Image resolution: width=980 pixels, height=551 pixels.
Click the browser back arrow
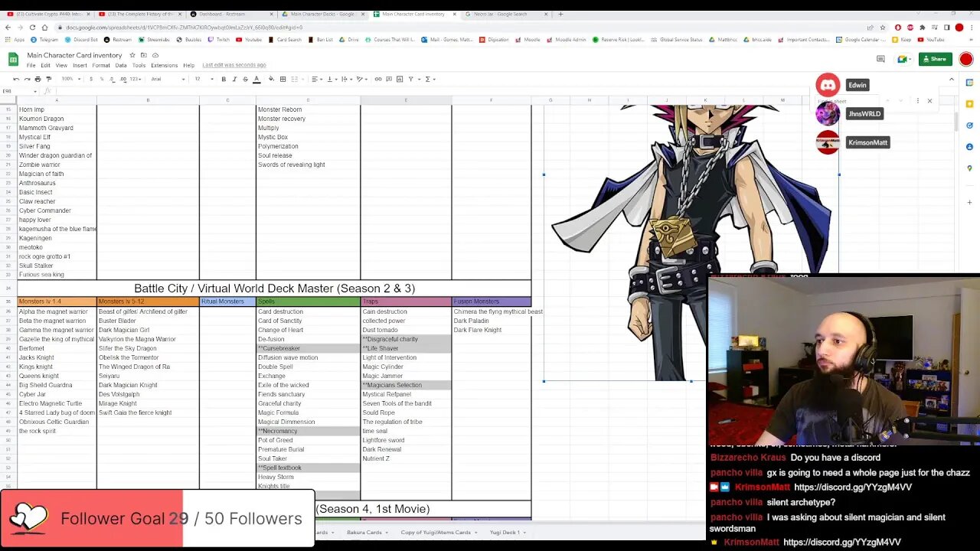(x=8, y=28)
